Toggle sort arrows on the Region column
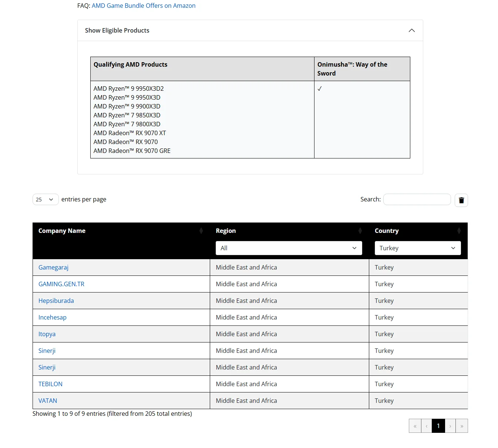 (x=360, y=231)
